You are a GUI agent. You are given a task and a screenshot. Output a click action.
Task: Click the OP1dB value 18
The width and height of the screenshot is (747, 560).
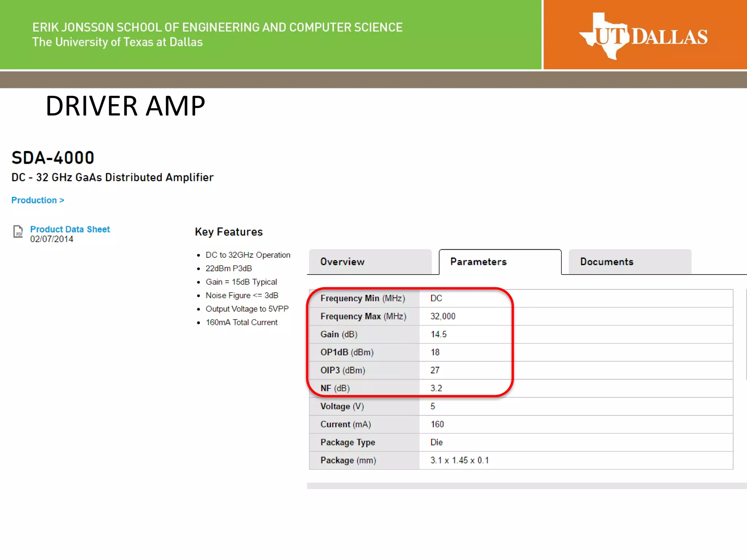(x=435, y=352)
